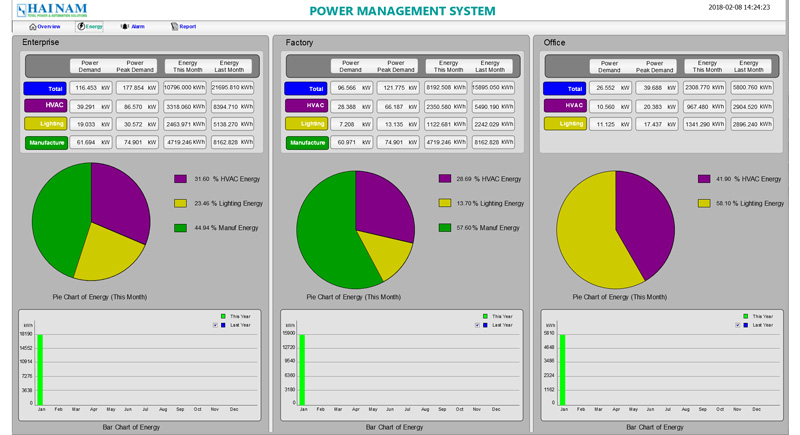
Task: Switch to the Alarm tab label
Action: [138, 27]
